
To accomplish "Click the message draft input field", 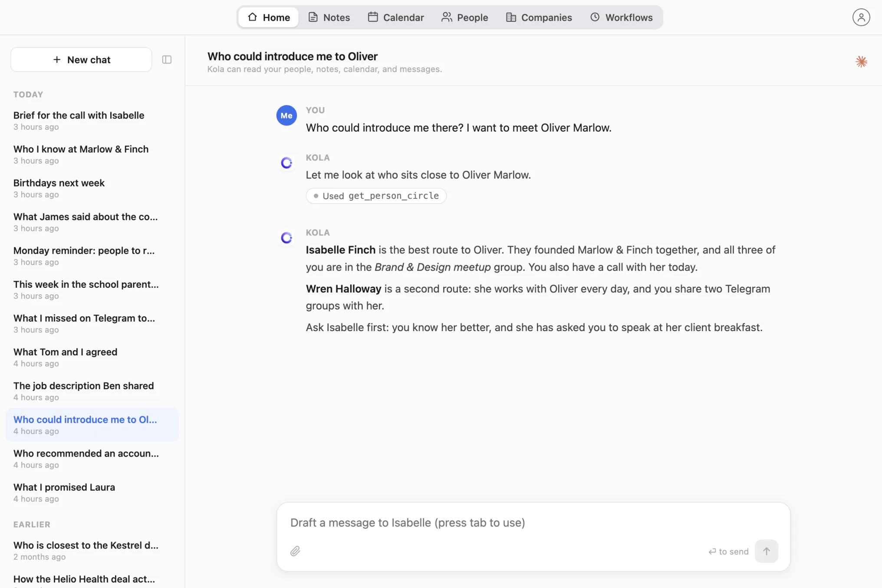I will (x=533, y=522).
